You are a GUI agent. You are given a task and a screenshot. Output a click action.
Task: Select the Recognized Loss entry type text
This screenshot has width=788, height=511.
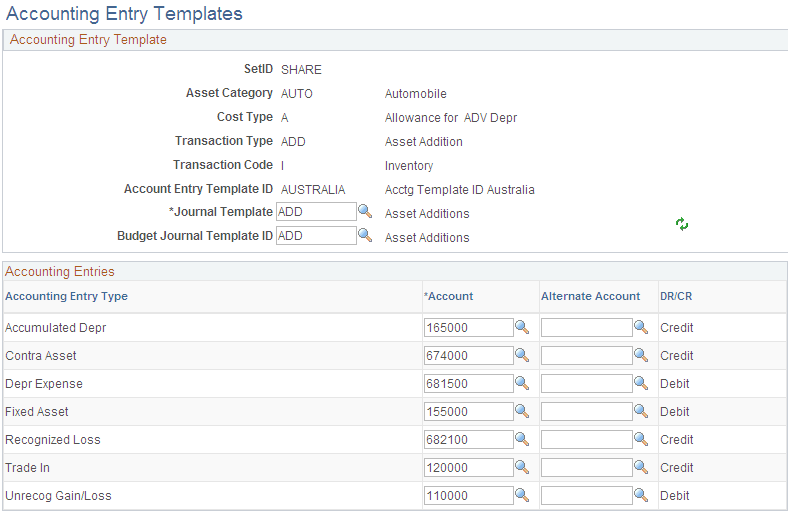coord(53,440)
